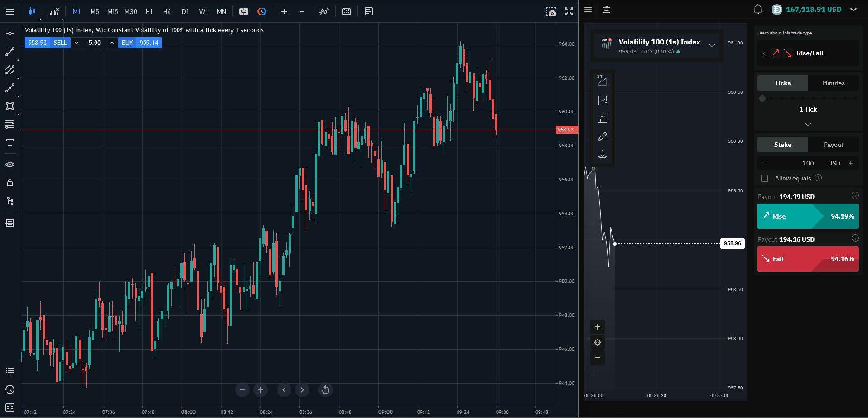This screenshot has height=418, width=868.
Task: Switch to the M5 timeframe
Action: point(94,11)
